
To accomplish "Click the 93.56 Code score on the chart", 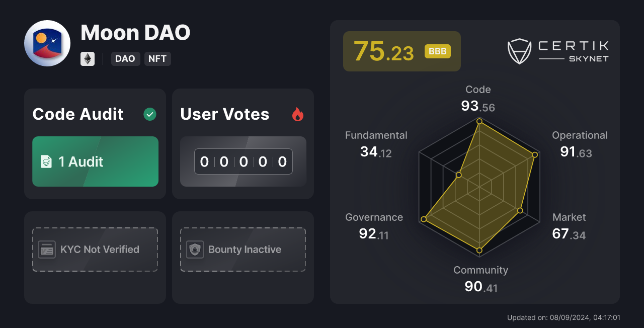I will click(477, 107).
